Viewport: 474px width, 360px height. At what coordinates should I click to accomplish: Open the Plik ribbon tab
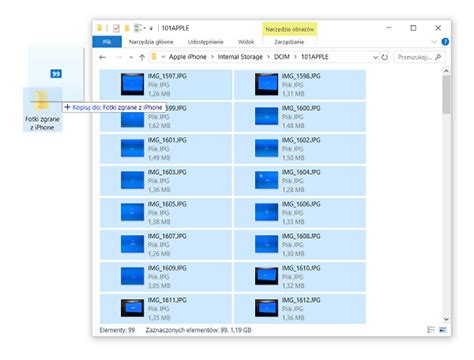(107, 42)
